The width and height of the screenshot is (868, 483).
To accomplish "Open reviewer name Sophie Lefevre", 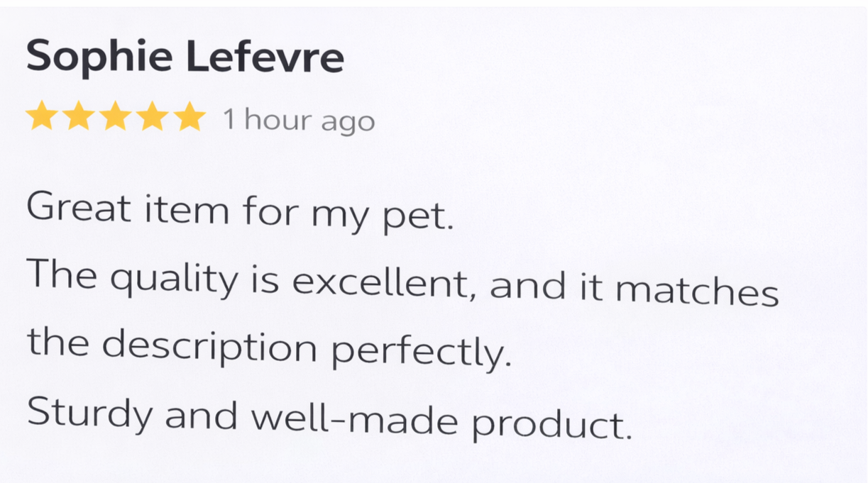I will [x=185, y=57].
